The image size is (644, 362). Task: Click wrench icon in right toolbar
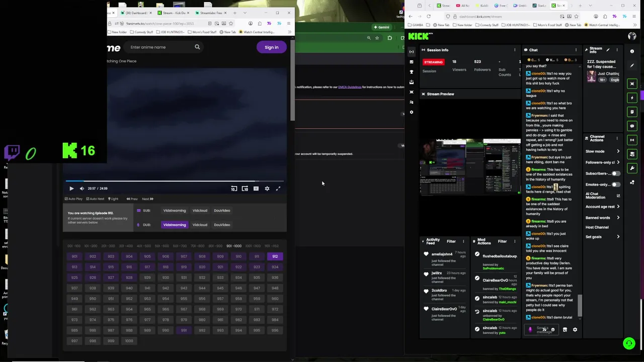pyautogui.click(x=632, y=168)
